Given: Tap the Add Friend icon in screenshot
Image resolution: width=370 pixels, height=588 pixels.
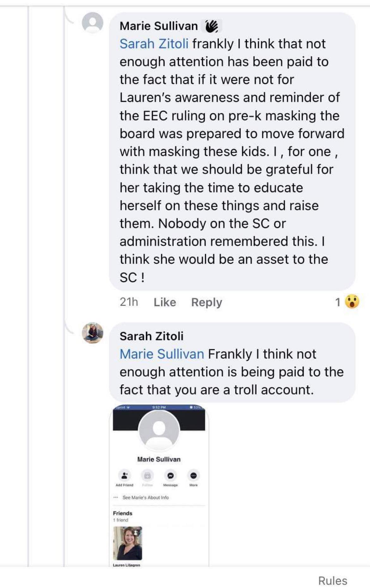Looking at the screenshot, I should pos(124,476).
